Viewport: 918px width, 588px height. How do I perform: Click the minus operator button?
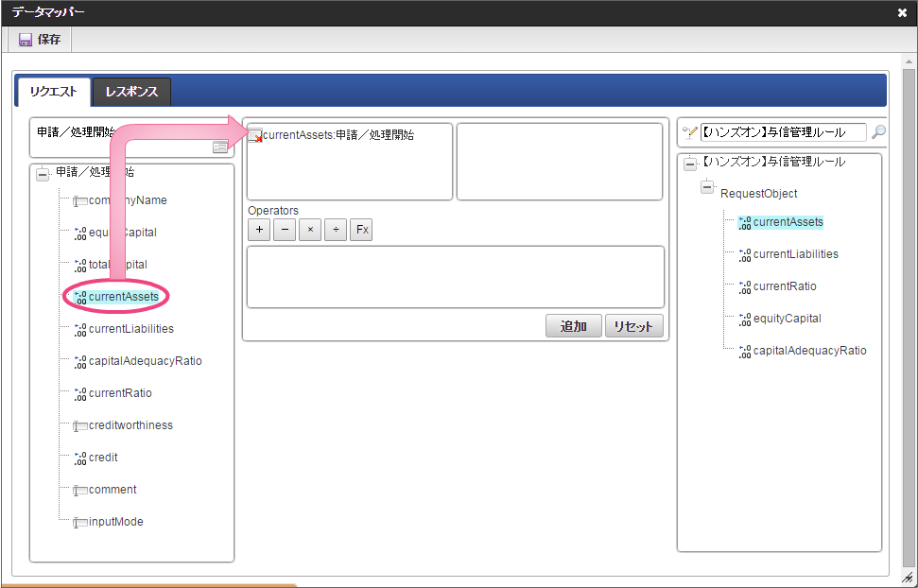pyautogui.click(x=285, y=230)
